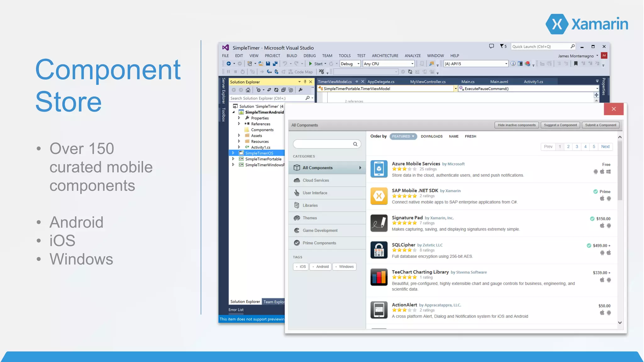Click the Home icon in Solution Explorer
644x362 pixels.
(248, 90)
